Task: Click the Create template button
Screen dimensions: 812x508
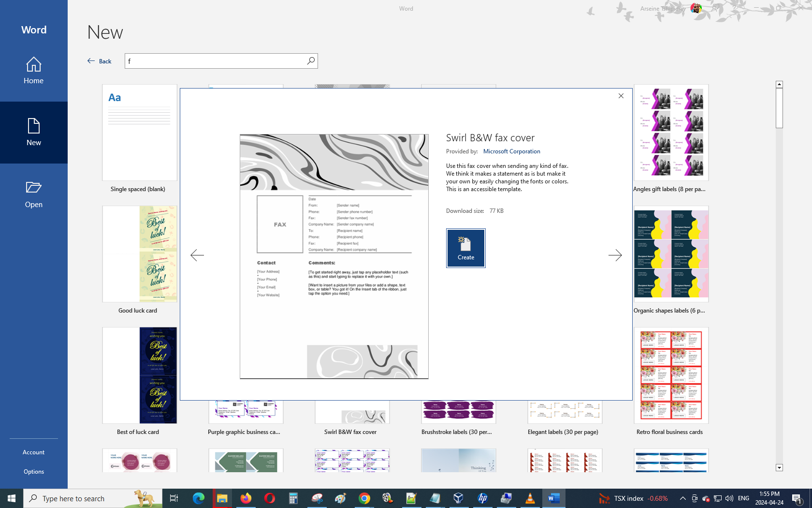Action: [x=465, y=248]
